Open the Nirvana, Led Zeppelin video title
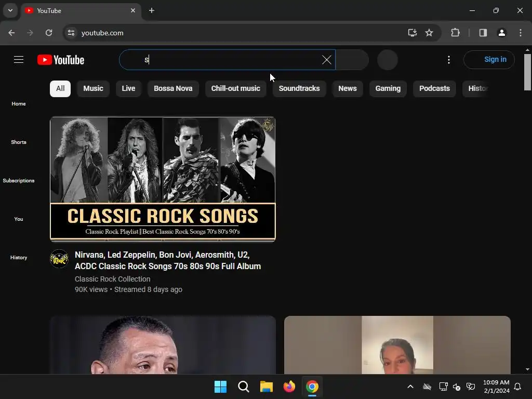 click(x=168, y=261)
